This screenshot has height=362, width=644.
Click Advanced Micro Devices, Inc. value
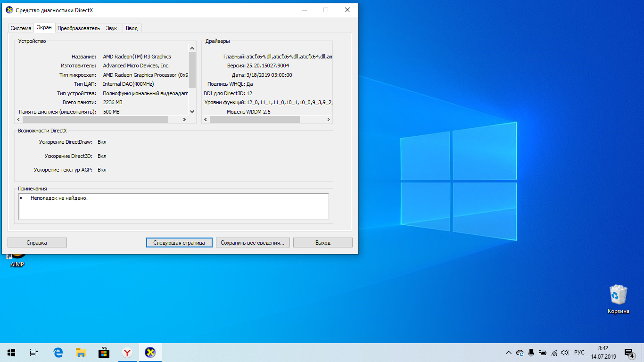coord(136,66)
